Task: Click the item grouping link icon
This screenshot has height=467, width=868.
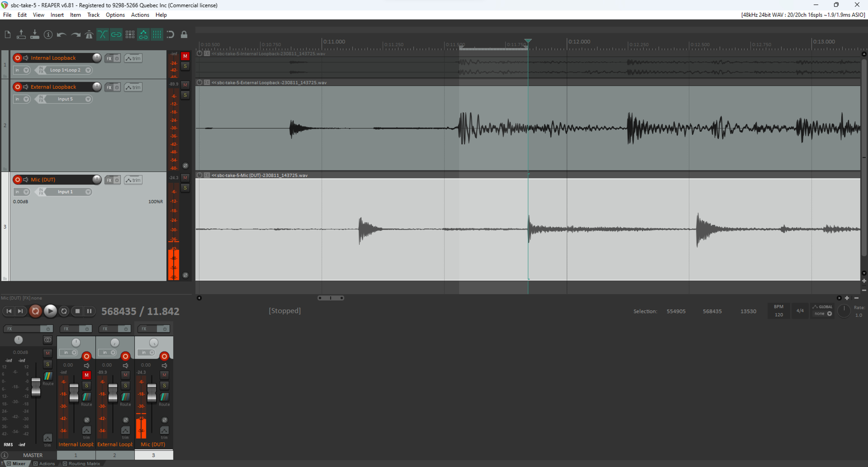Action: pyautogui.click(x=116, y=34)
